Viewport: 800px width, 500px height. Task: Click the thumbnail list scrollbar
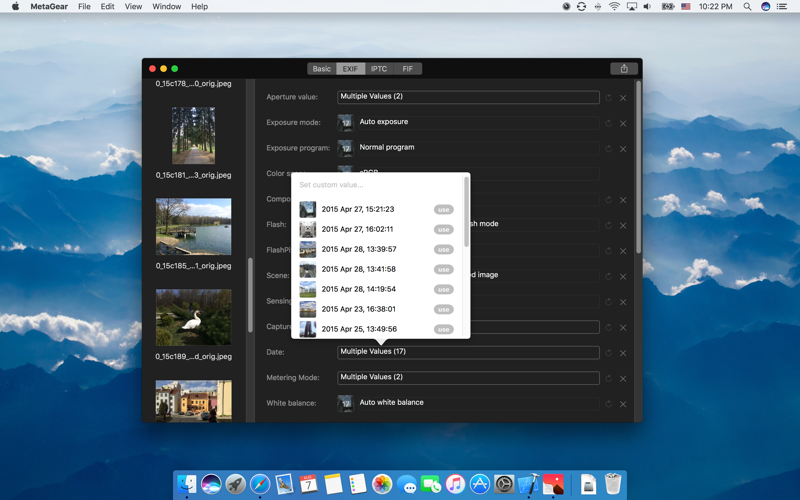(x=250, y=295)
